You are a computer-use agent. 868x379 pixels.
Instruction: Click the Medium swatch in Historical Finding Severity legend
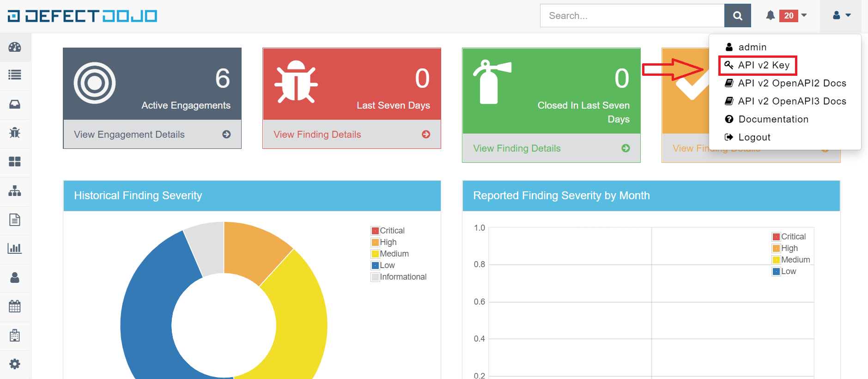pyautogui.click(x=375, y=254)
